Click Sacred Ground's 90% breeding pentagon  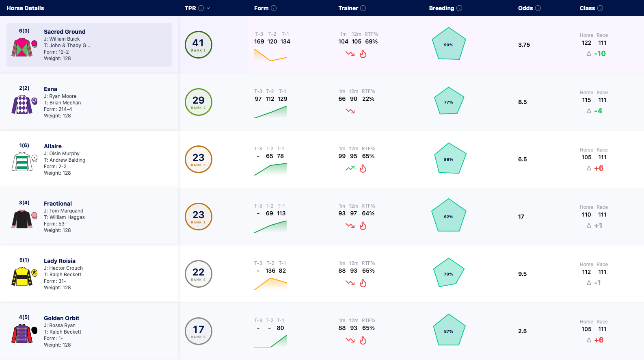tap(448, 44)
